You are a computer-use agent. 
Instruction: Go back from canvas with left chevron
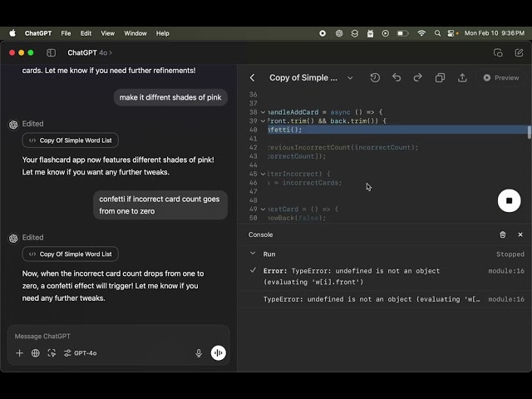252,77
